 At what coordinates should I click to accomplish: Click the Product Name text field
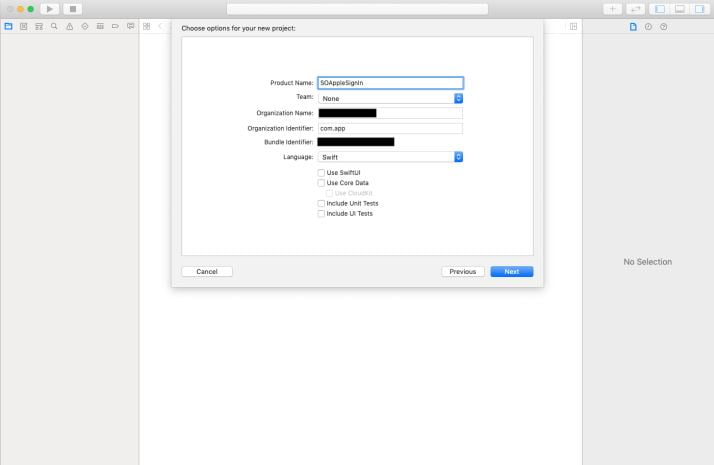[390, 83]
